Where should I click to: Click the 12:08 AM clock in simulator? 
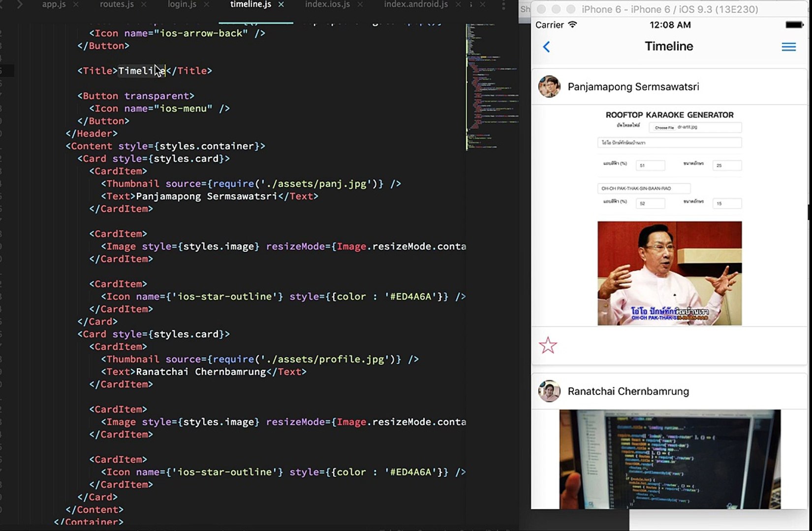[670, 25]
